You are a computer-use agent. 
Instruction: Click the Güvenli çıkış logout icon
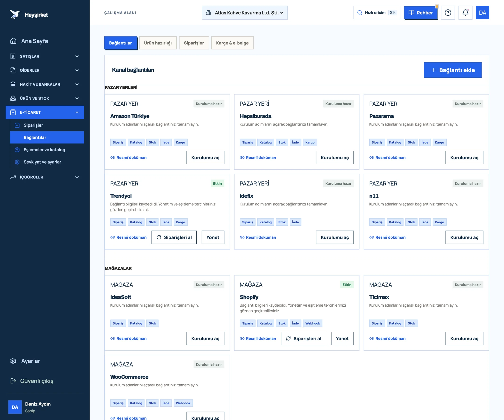pyautogui.click(x=13, y=381)
